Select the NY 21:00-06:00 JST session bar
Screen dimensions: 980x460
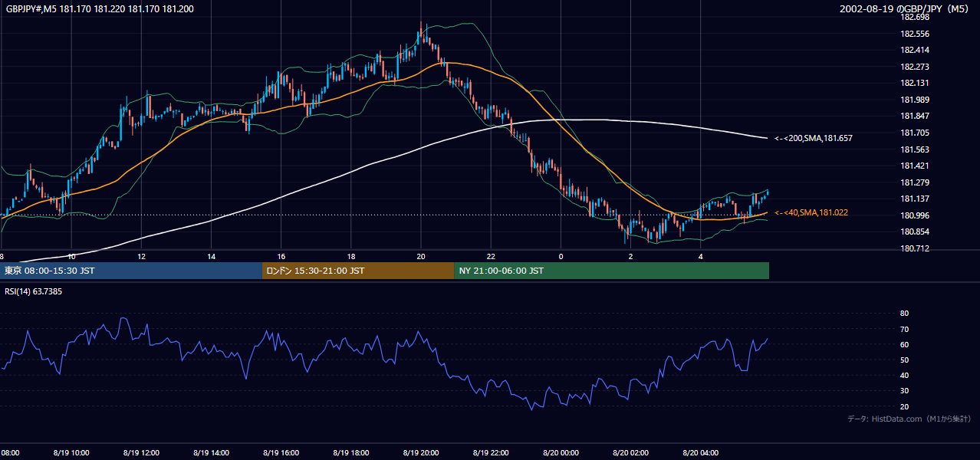pyautogui.click(x=612, y=271)
